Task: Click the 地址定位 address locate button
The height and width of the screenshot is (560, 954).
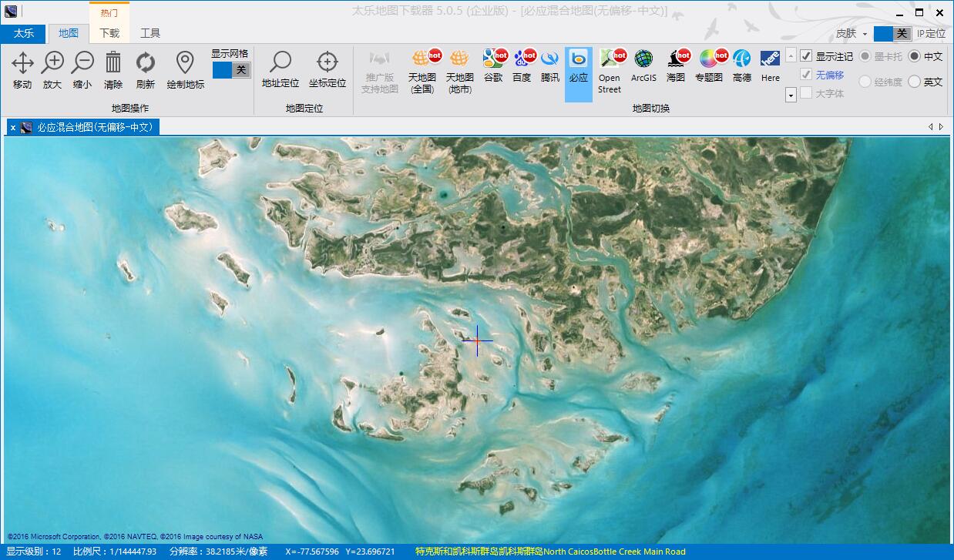Action: pos(279,69)
